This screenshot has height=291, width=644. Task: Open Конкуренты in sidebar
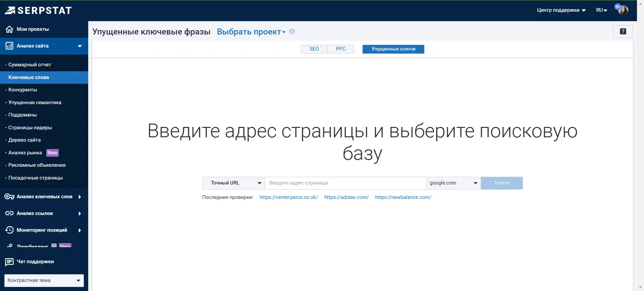[x=22, y=90]
